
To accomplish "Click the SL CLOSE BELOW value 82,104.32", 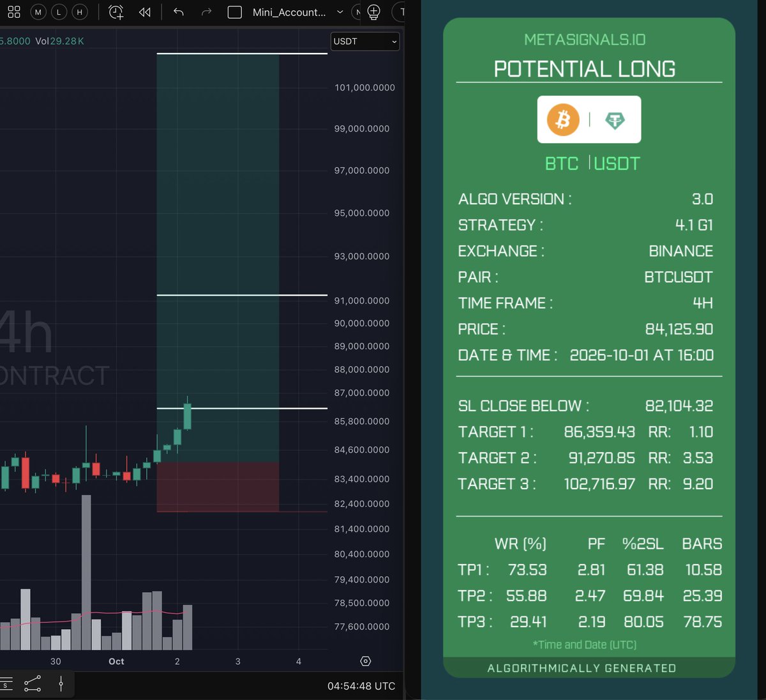I will click(x=679, y=406).
